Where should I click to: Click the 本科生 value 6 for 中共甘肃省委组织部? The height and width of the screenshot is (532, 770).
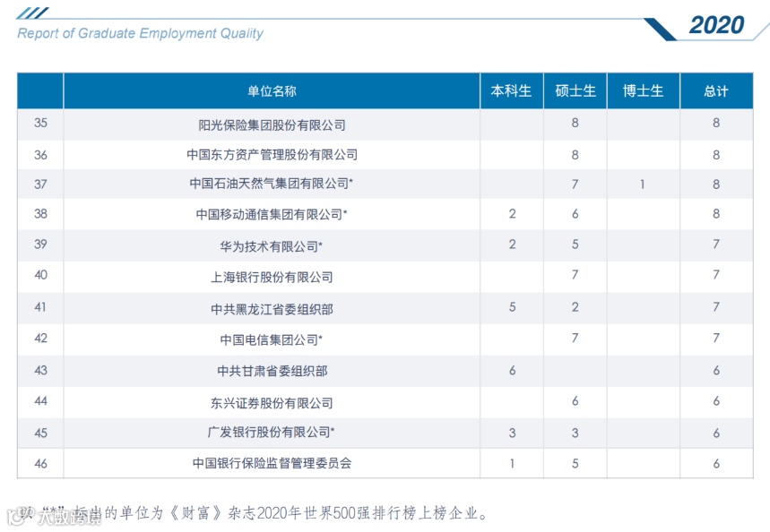coord(512,370)
